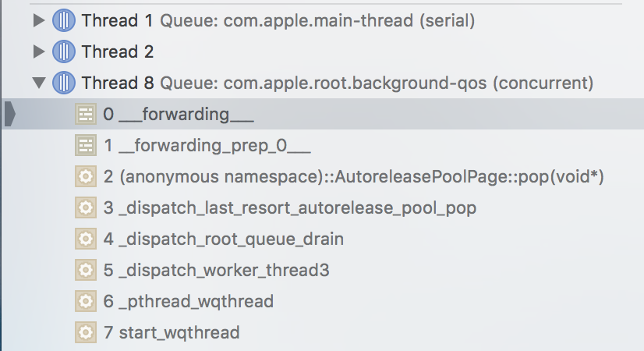This screenshot has width=644, height=351.
Task: Select Thread 8 background-qos queue row
Action: coord(337,83)
